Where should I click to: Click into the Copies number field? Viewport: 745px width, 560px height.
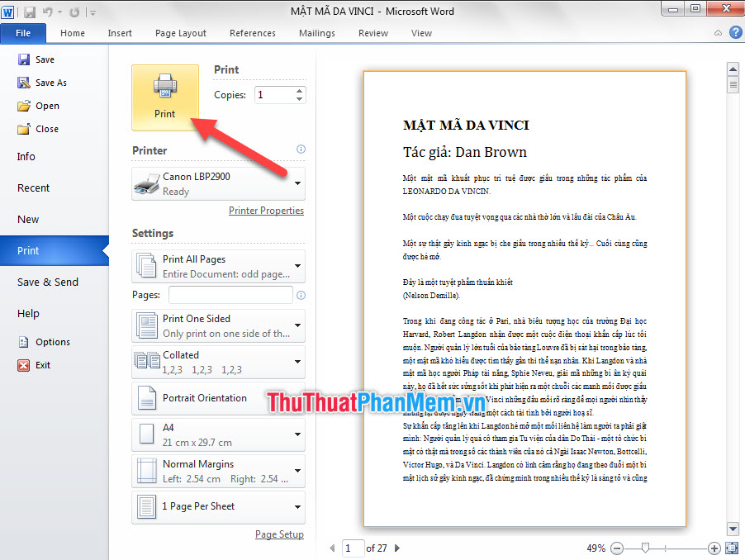pyautogui.click(x=274, y=94)
